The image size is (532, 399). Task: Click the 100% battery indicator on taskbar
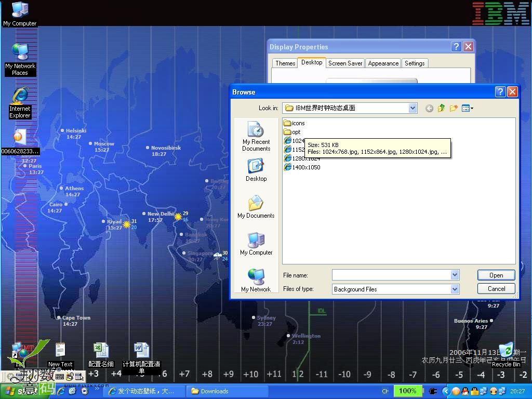[407, 391]
